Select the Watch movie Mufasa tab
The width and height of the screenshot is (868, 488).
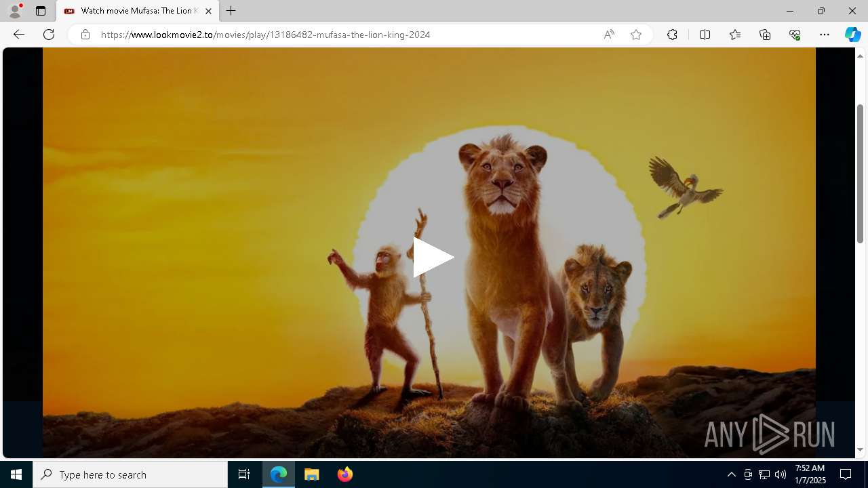click(x=138, y=11)
